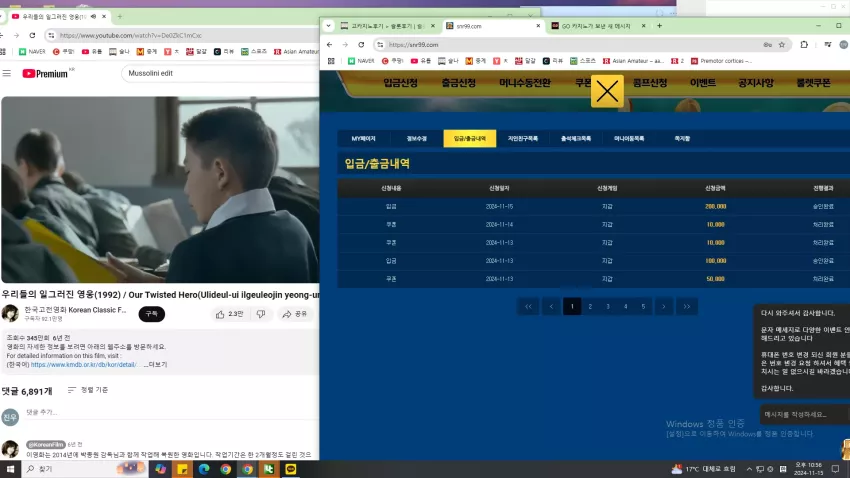This screenshot has height=478, width=850.
Task: Open Microsoft Edge from the taskbar
Action: point(204,469)
